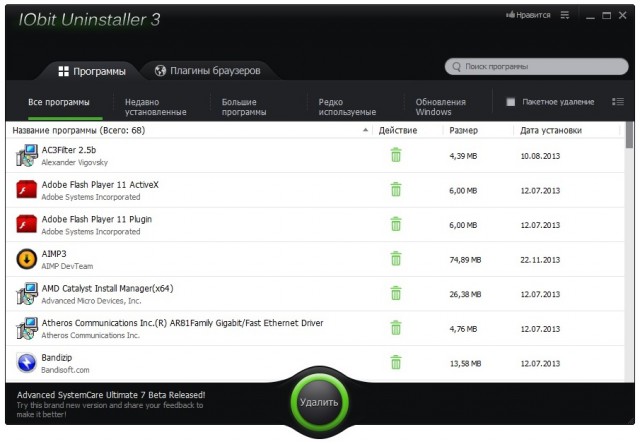The height and width of the screenshot is (444, 640).
Task: Click trash icon for Adobe Flash Player 11 Plugin
Action: (396, 224)
